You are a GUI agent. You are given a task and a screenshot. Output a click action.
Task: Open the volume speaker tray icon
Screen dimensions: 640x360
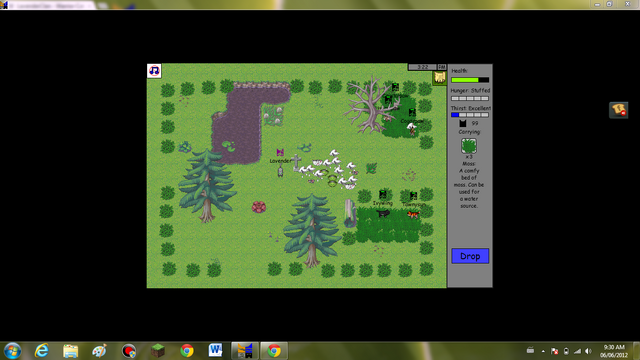(x=588, y=351)
